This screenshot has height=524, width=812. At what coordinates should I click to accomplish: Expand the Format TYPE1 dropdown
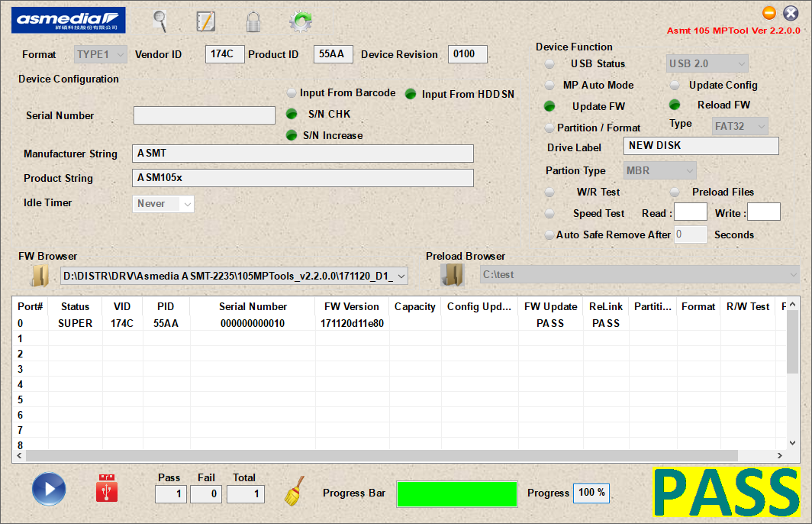click(101, 54)
